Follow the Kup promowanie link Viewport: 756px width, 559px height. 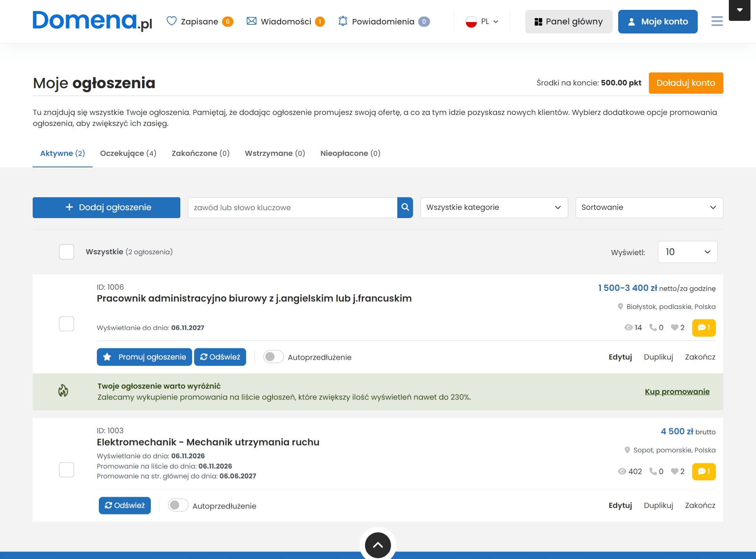(677, 392)
